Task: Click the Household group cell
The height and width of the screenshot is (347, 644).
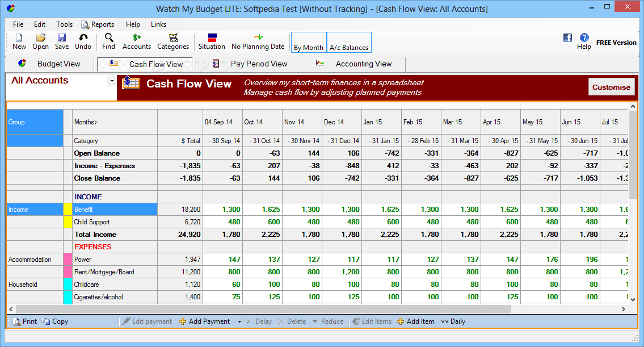Action: pos(35,285)
